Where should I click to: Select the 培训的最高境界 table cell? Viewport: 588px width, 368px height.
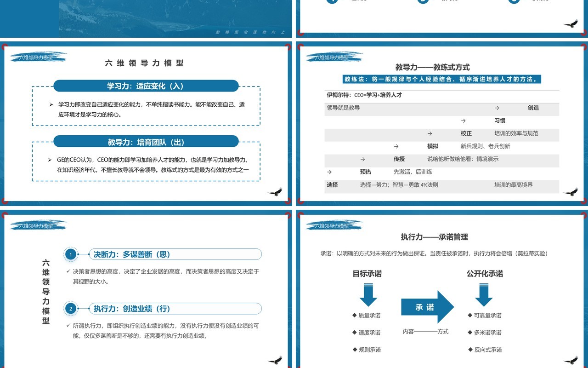[514, 185]
